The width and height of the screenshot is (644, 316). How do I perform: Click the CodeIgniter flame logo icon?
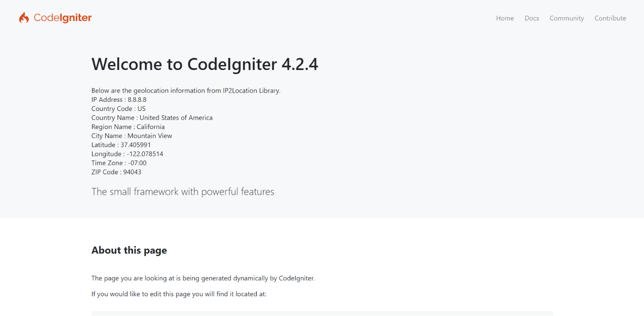24,18
